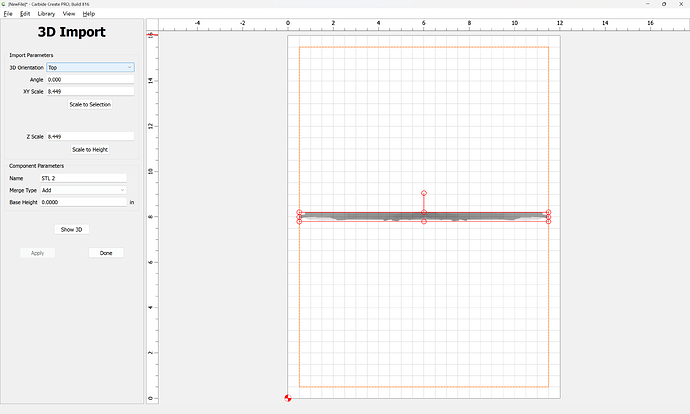Minimize the Carbide Create window

pos(648,4)
